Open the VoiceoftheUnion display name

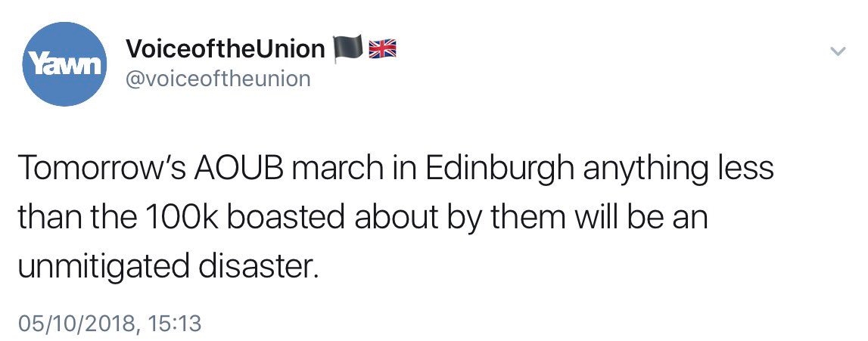click(226, 49)
